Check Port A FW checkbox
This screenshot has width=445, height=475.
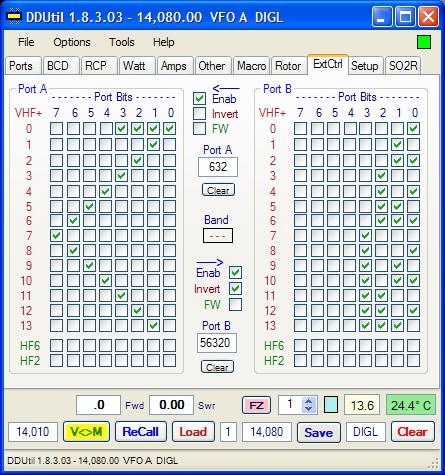click(199, 128)
